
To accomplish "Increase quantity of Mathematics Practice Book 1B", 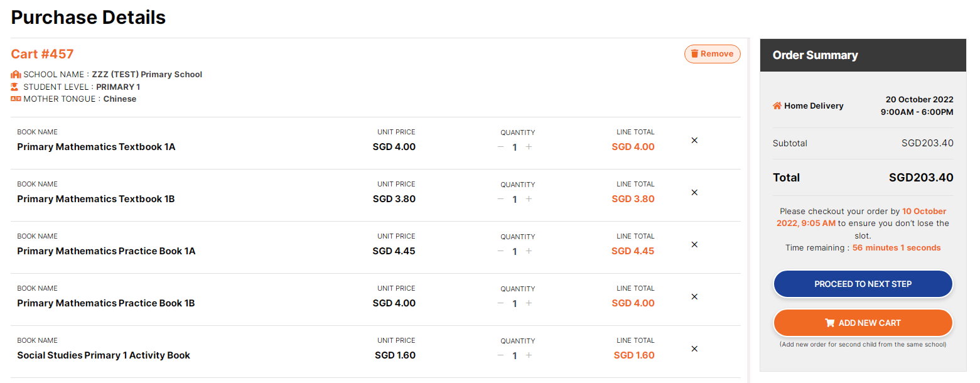I will (529, 303).
